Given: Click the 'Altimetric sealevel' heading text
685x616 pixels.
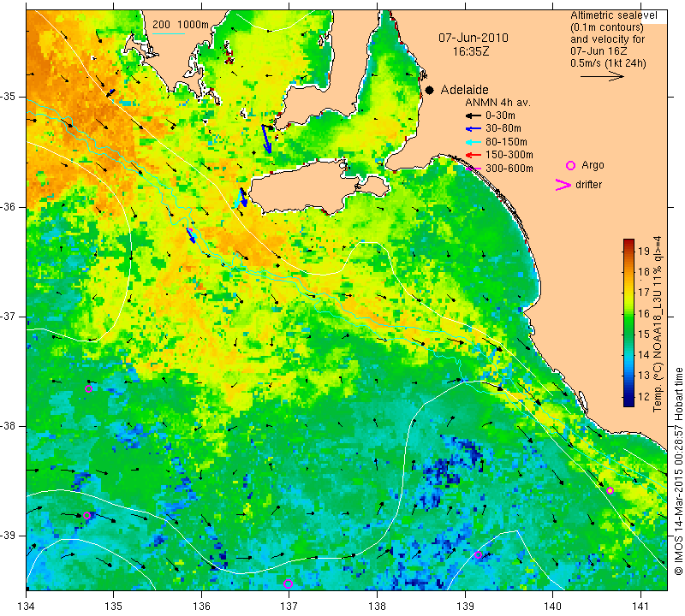Looking at the screenshot, I should 613,15.
